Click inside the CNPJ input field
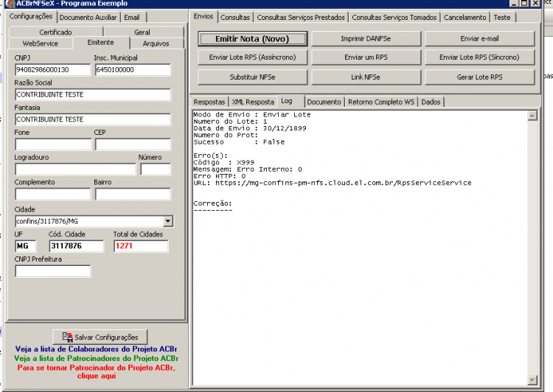 click(x=53, y=70)
